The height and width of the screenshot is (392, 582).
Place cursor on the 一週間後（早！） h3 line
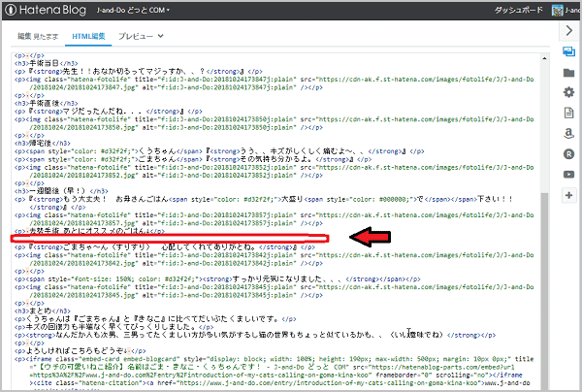(x=61, y=191)
